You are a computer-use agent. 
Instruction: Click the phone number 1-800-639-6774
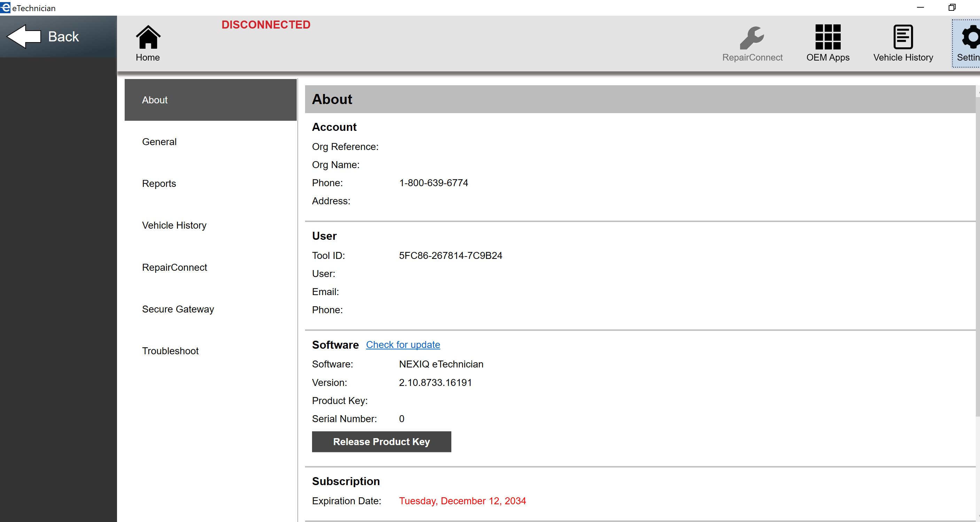(433, 183)
